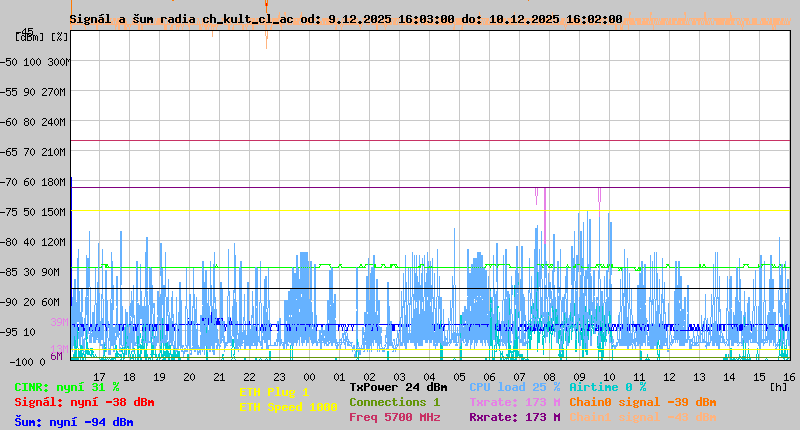Click the purple Rxrate 173 M label
Screen dimensions: 800x430
click(514, 417)
